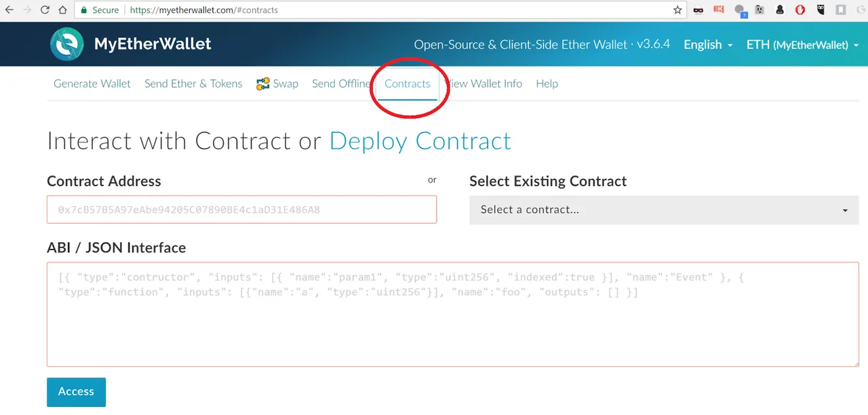This screenshot has width=868, height=415.
Task: Open the gray chat bubble extension
Action: pos(740,11)
